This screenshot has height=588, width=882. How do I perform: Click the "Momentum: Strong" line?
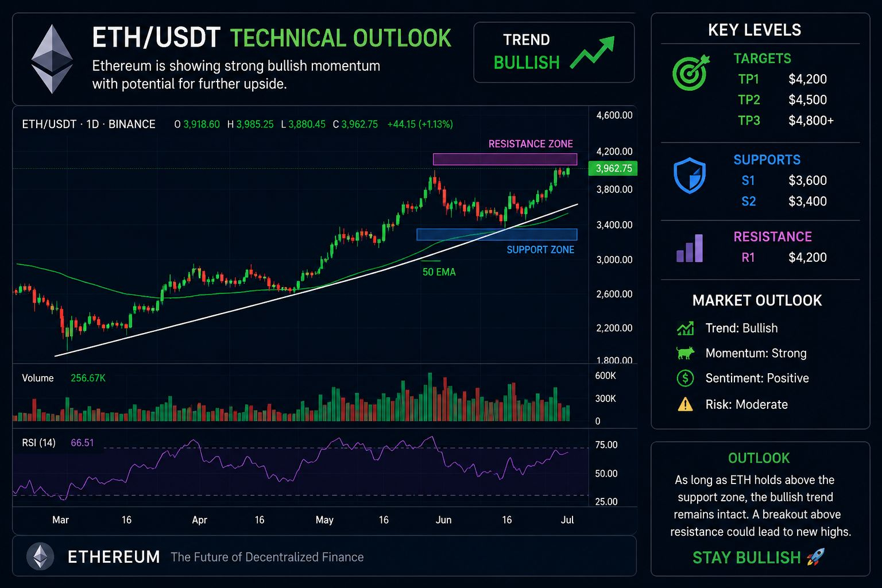tap(756, 353)
